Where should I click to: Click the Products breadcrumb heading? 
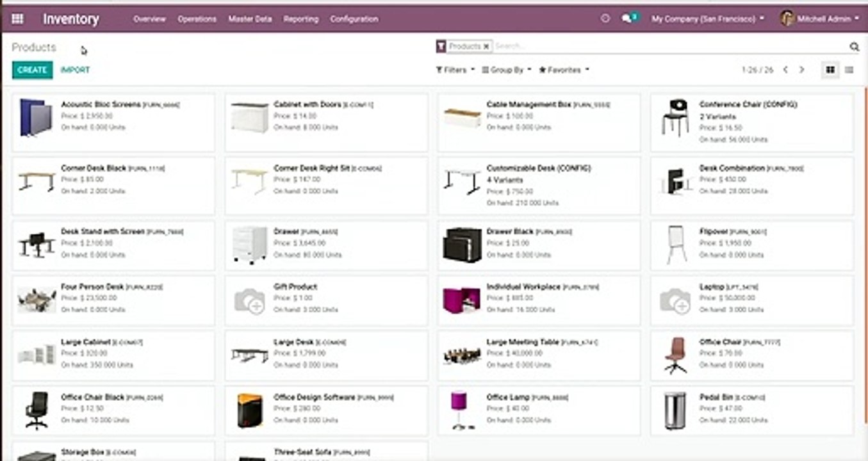point(34,47)
